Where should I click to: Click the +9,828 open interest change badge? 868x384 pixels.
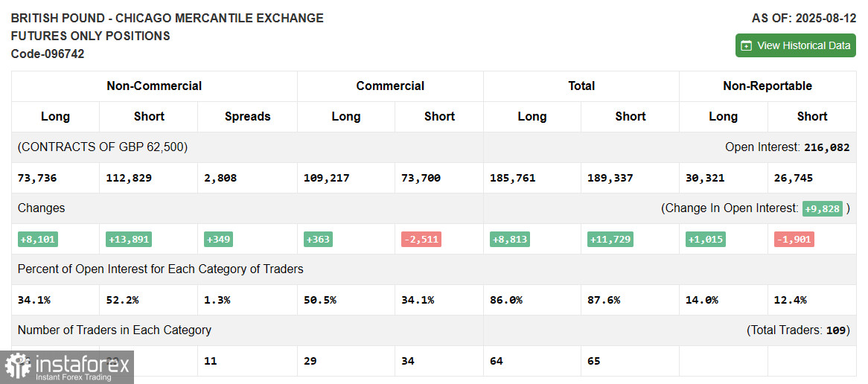point(823,209)
